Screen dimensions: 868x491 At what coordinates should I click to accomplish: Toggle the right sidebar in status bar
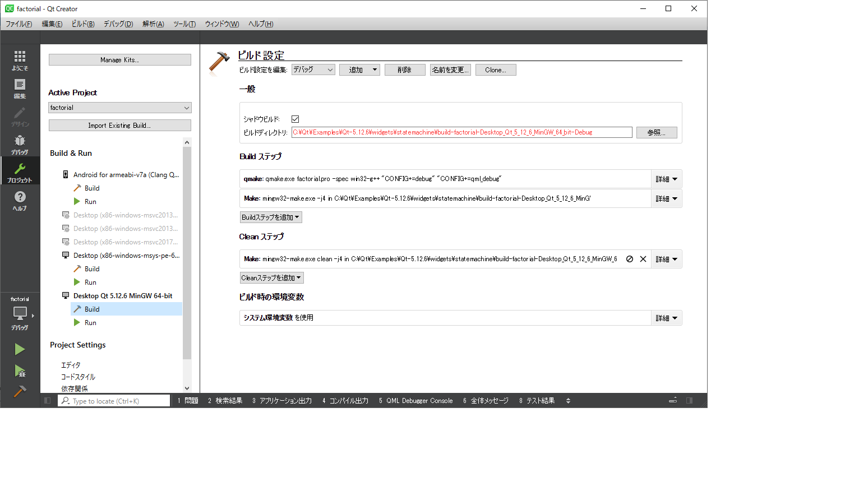click(x=689, y=401)
